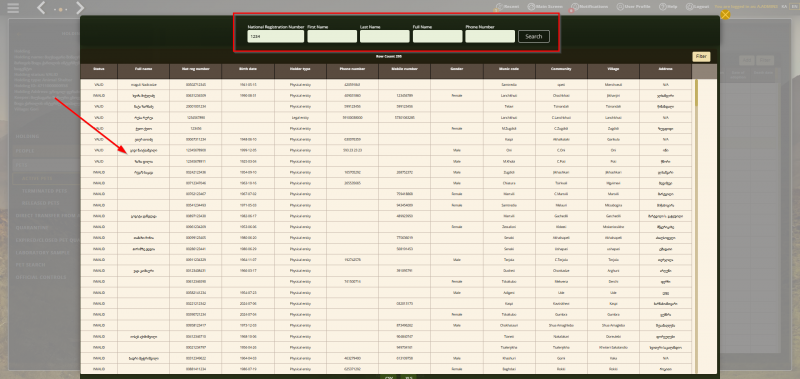Switch language to KA
Image resolution: width=800 pixels, height=379 pixels.
tap(784, 7)
